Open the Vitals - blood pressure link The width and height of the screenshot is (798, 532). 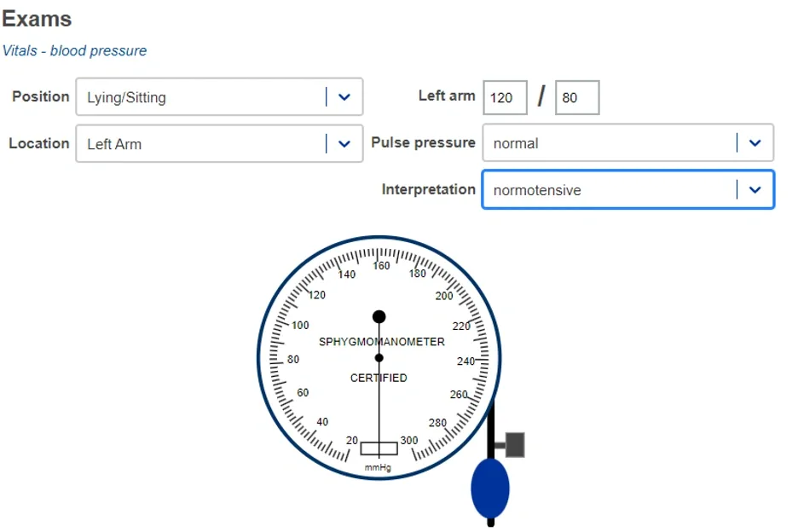(x=74, y=51)
